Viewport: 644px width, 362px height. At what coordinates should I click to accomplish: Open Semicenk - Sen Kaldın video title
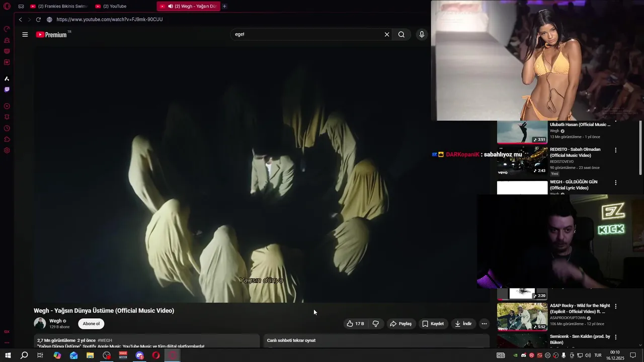point(580,339)
